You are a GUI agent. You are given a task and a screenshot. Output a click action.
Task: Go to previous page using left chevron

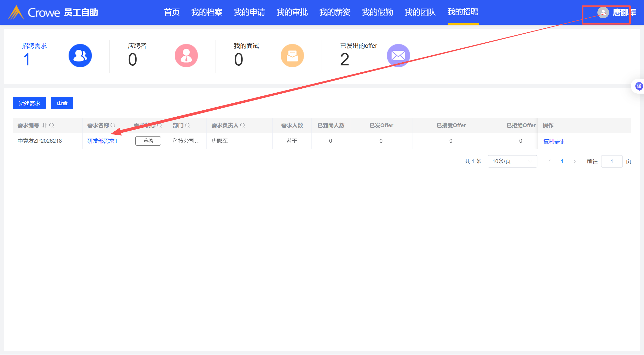point(550,161)
